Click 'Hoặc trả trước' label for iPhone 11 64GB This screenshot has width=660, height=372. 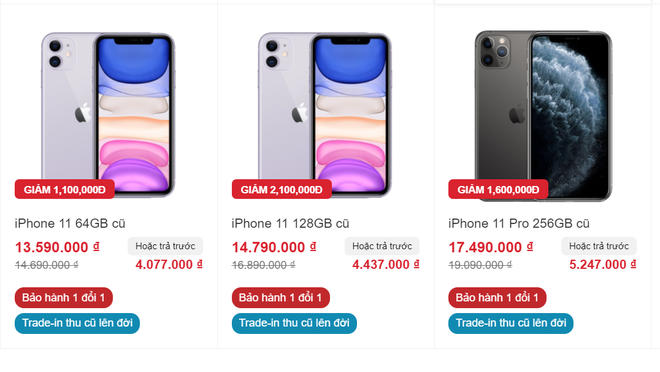[x=165, y=246]
